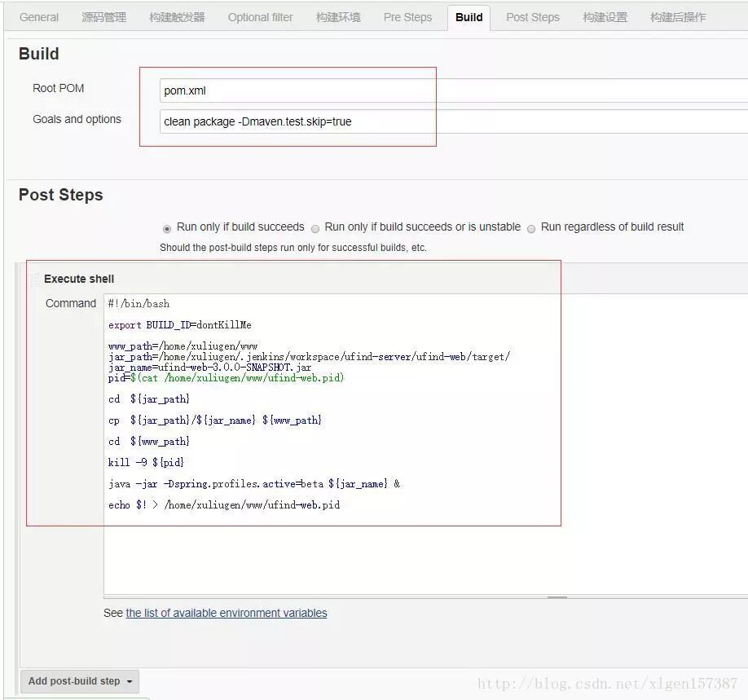Click the '#!/bin/bash' shebang line
Image resolution: width=748 pixels, height=700 pixels.
click(x=139, y=304)
